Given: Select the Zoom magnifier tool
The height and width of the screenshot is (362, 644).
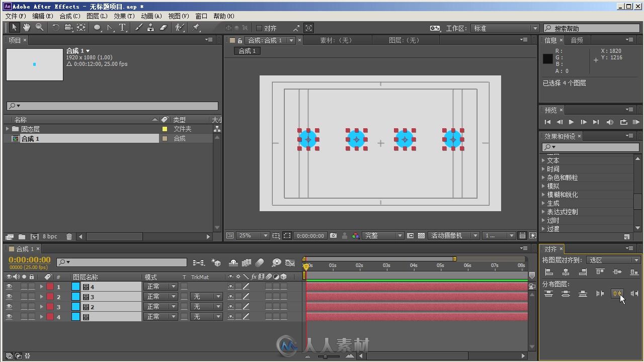Looking at the screenshot, I should tap(39, 28).
